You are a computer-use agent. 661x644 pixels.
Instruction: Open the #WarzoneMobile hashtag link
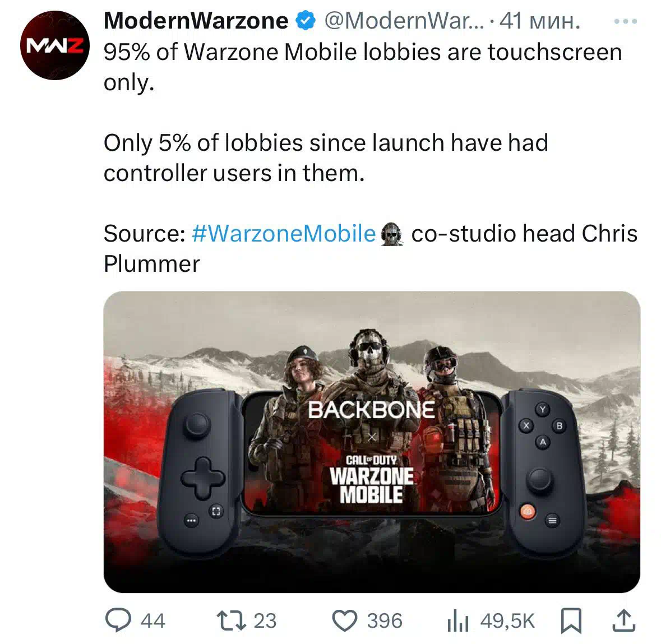(x=283, y=234)
